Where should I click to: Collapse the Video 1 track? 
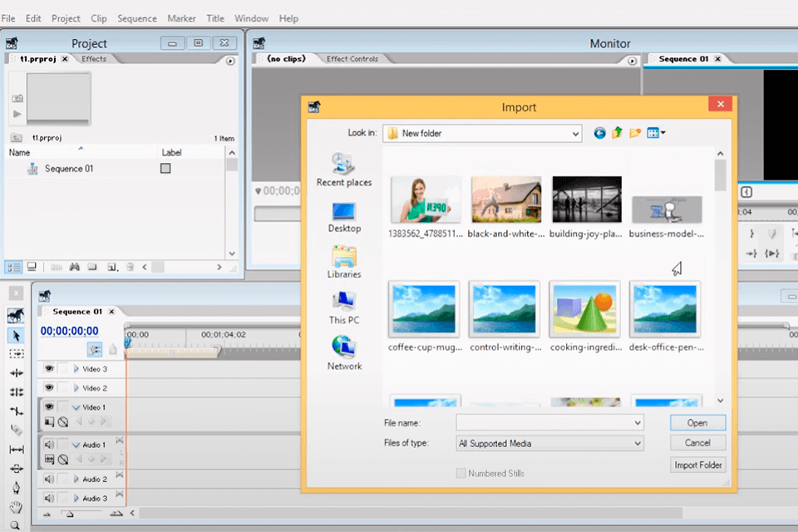tap(76, 407)
